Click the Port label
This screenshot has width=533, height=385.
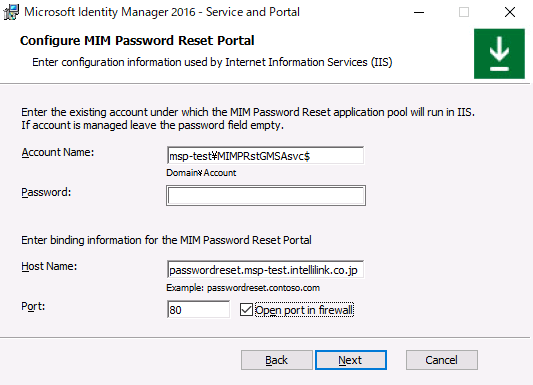(33, 306)
